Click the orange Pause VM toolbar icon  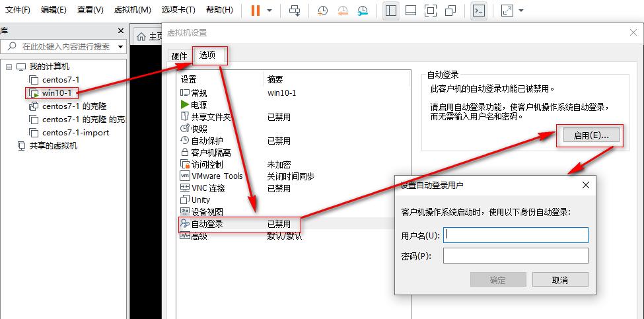(x=256, y=11)
